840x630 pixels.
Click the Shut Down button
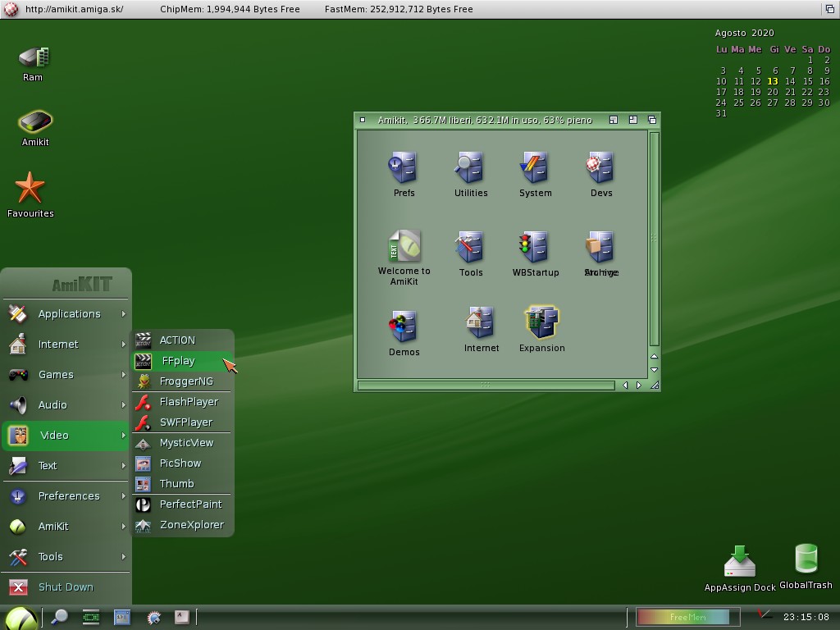coord(66,587)
